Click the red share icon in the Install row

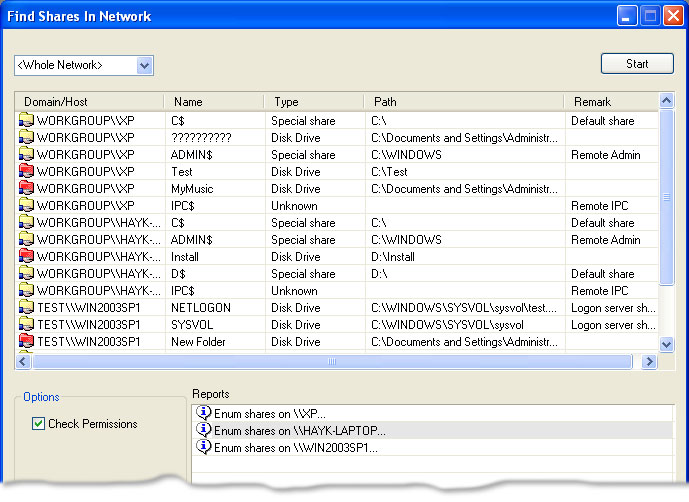[x=26, y=256]
